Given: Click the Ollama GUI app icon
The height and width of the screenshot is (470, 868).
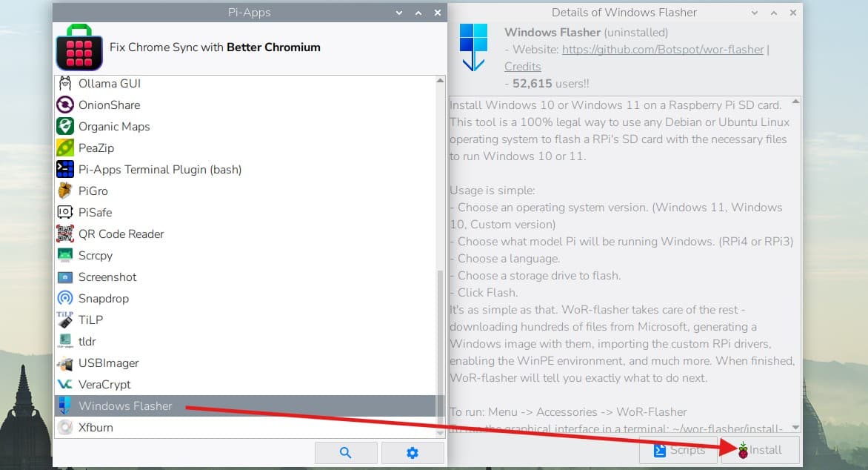Looking at the screenshot, I should click(65, 83).
